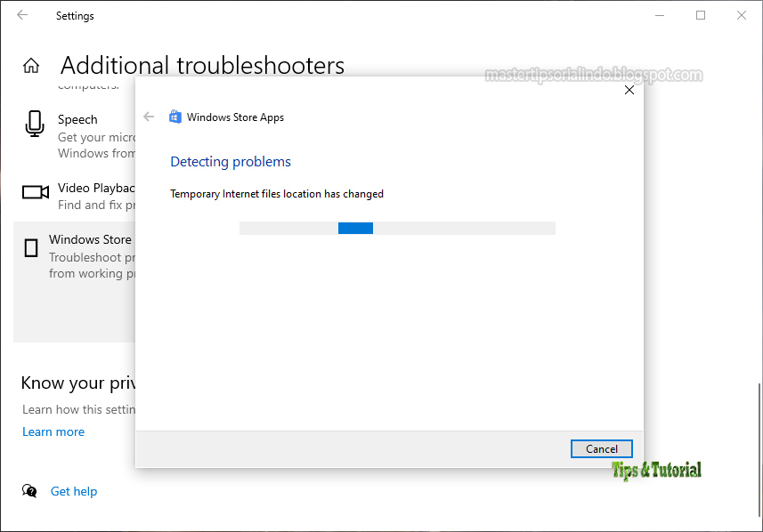Click the Cancel button in troubleshooter dialog
The height and width of the screenshot is (532, 763).
coord(602,449)
